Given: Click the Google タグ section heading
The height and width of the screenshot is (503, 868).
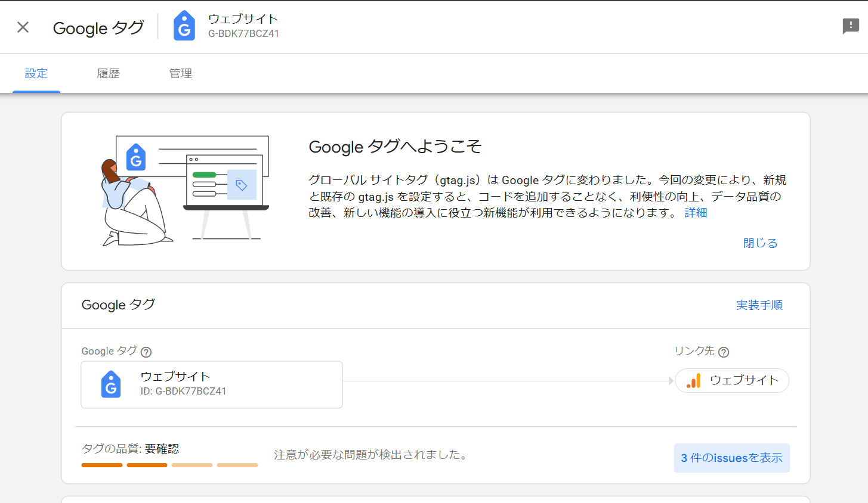Looking at the screenshot, I should click(118, 305).
